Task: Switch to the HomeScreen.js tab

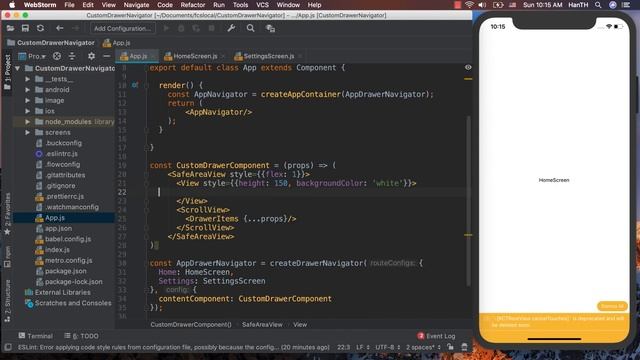Action: point(195,56)
